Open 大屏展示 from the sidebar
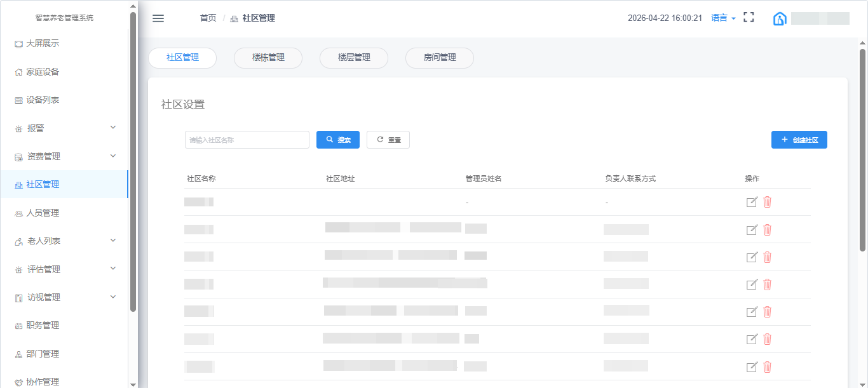This screenshot has height=388, width=868. coord(43,44)
